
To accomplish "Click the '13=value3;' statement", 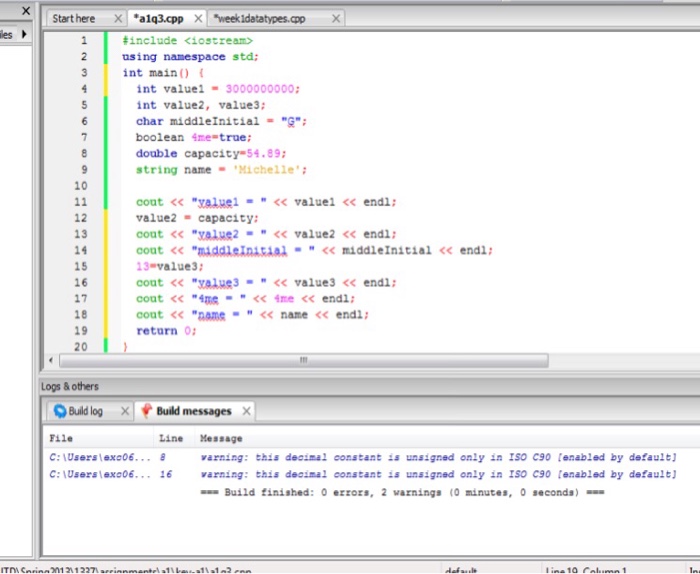I will pyautogui.click(x=170, y=266).
